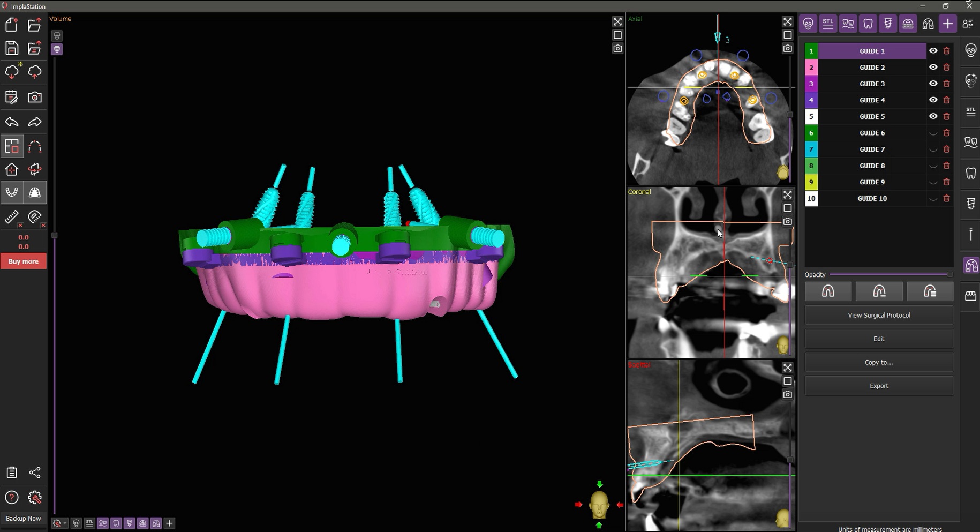Select the ruler measurement tool
The image size is (980, 532).
click(12, 217)
